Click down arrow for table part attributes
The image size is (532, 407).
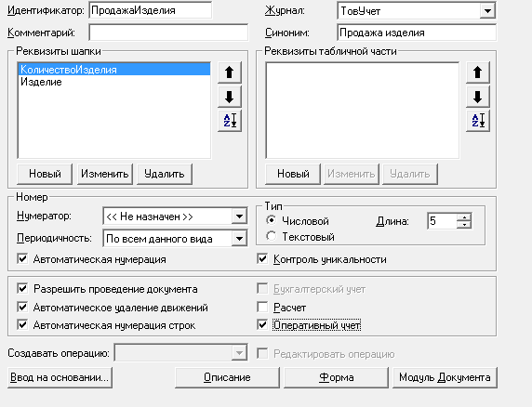478,97
